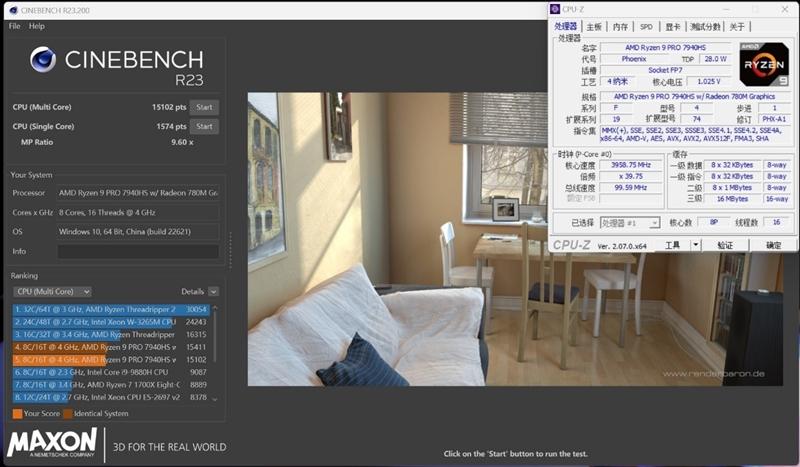
Task: Switch to the 主板 tab in CPU-Z
Action: coord(594,27)
